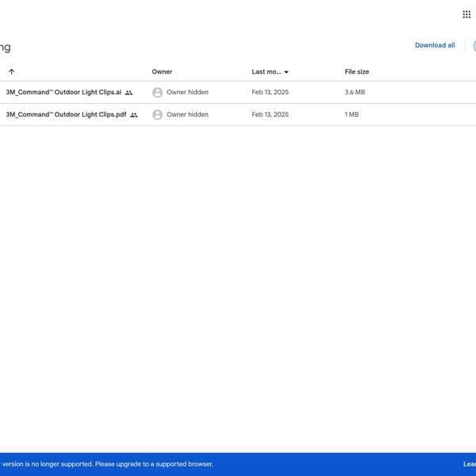The width and height of the screenshot is (476, 476).
Task: Click the 3.6 MB file size cell
Action: [x=355, y=92]
